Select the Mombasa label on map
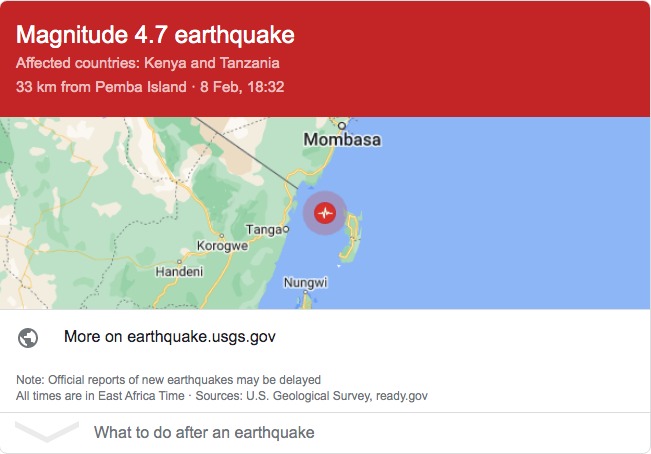Screen dimensions: 651x454 (342, 140)
